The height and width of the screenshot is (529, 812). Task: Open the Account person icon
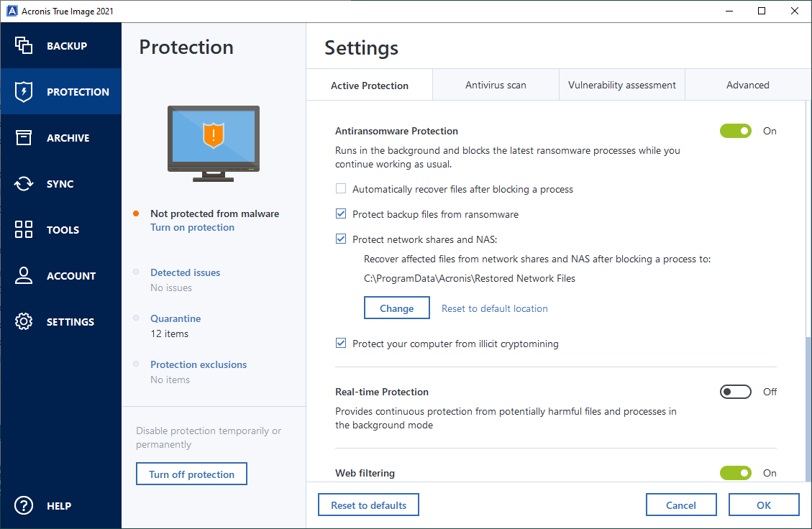[24, 276]
